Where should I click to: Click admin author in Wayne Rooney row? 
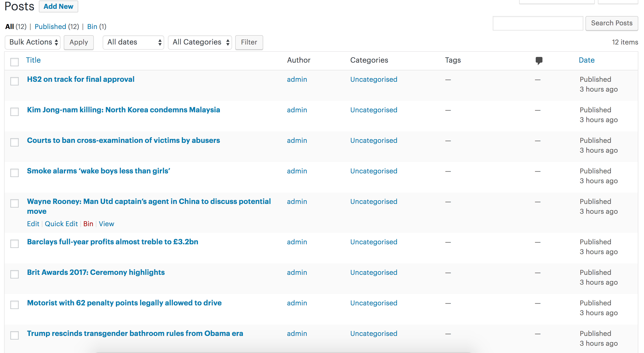pyautogui.click(x=297, y=202)
